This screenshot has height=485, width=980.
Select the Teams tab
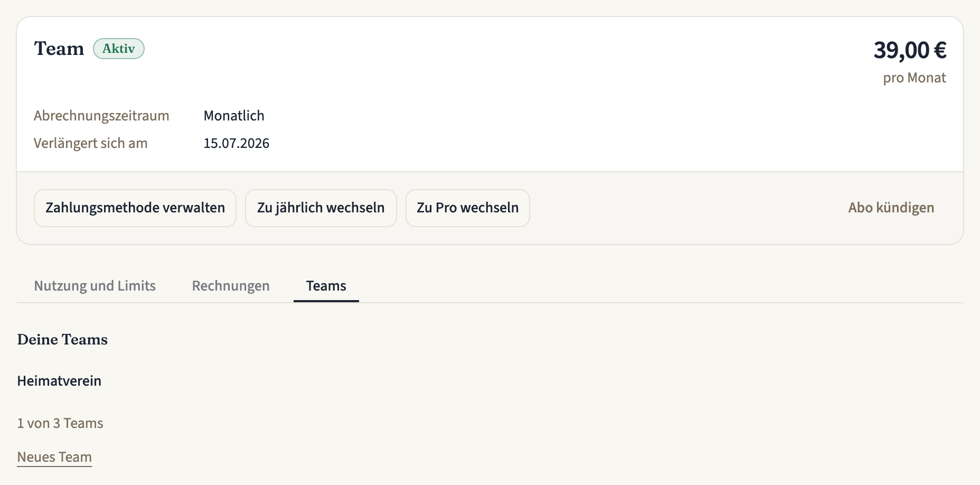click(326, 286)
